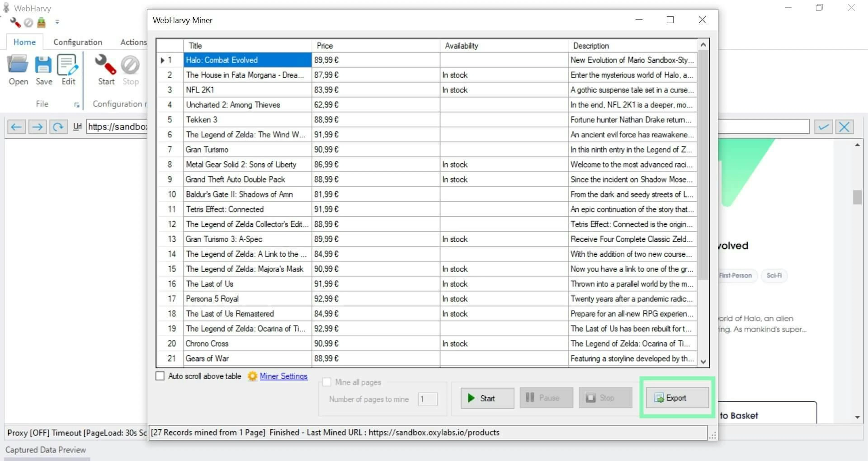This screenshot has width=868, height=461.
Task: Open the File group dialog launcher
Action: coord(77,105)
